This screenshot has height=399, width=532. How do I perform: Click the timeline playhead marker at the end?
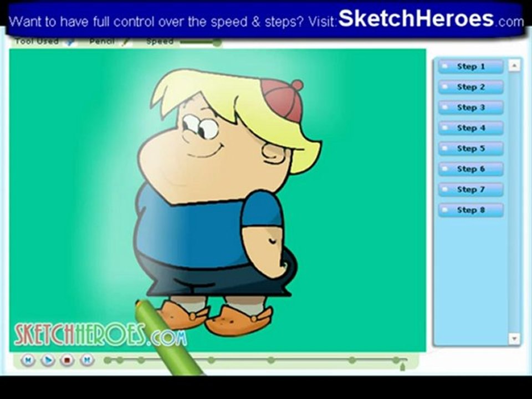click(402, 367)
